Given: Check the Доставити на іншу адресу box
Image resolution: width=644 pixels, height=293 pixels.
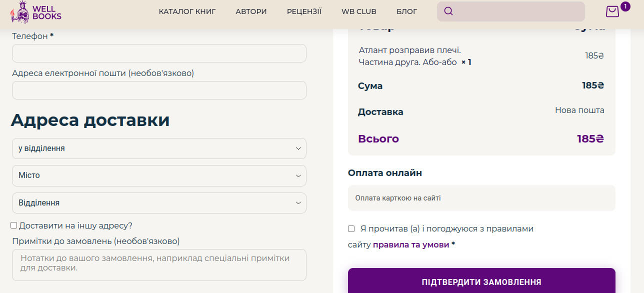Looking at the screenshot, I should [x=14, y=225].
